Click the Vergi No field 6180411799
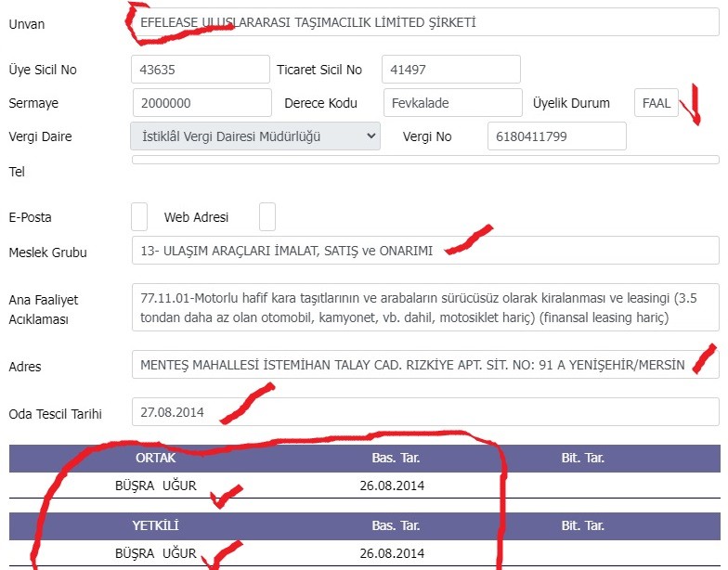Viewport: 728px width, 570px height. tap(557, 136)
